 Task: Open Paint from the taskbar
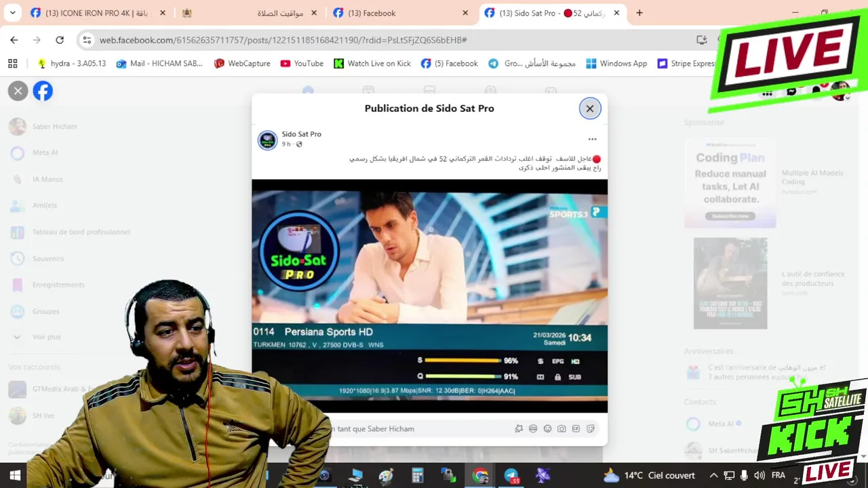pyautogui.click(x=386, y=475)
